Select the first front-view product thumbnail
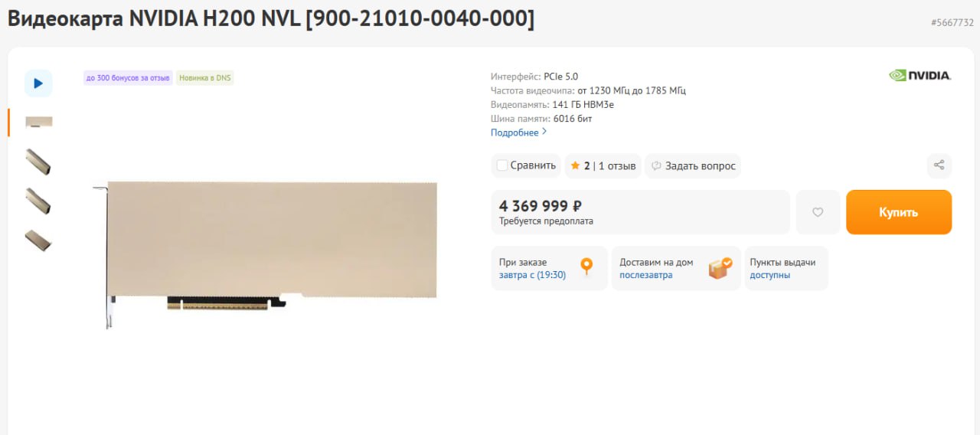Image resolution: width=980 pixels, height=435 pixels. 38,123
